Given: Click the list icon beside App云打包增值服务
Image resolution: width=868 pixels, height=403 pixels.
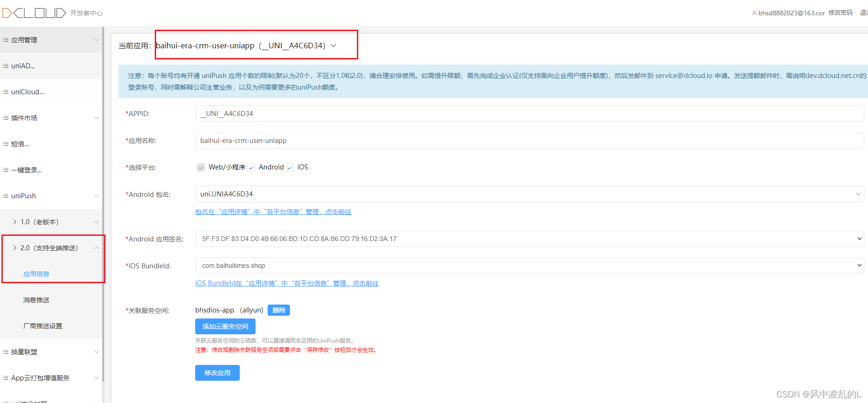Looking at the screenshot, I should pyautogui.click(x=6, y=378).
